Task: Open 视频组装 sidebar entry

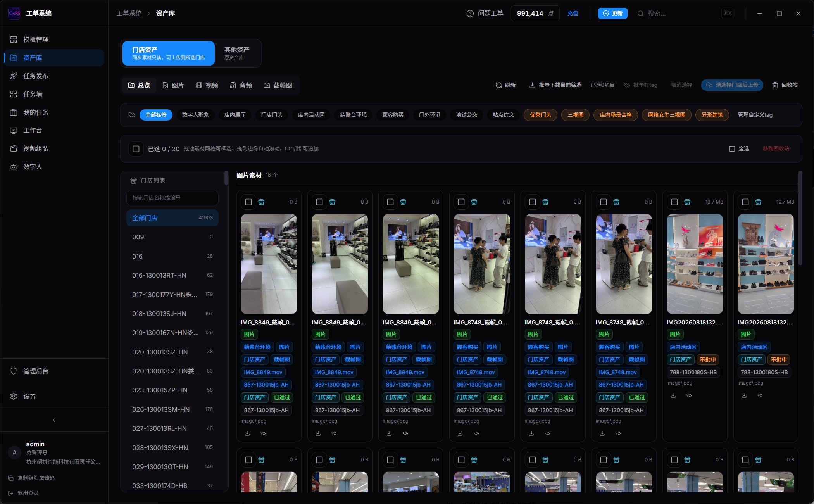Action: coord(54,148)
